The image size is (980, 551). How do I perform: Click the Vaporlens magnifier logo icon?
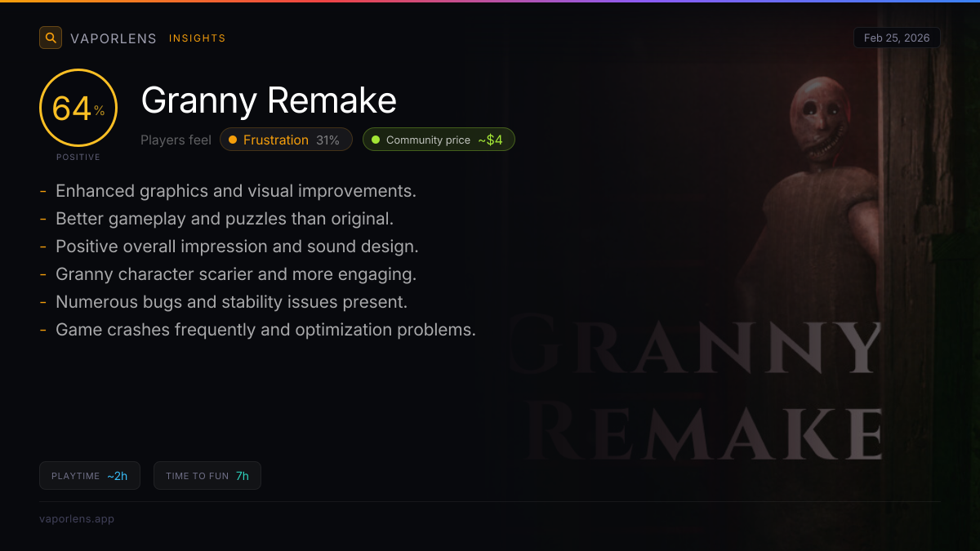[x=51, y=38]
